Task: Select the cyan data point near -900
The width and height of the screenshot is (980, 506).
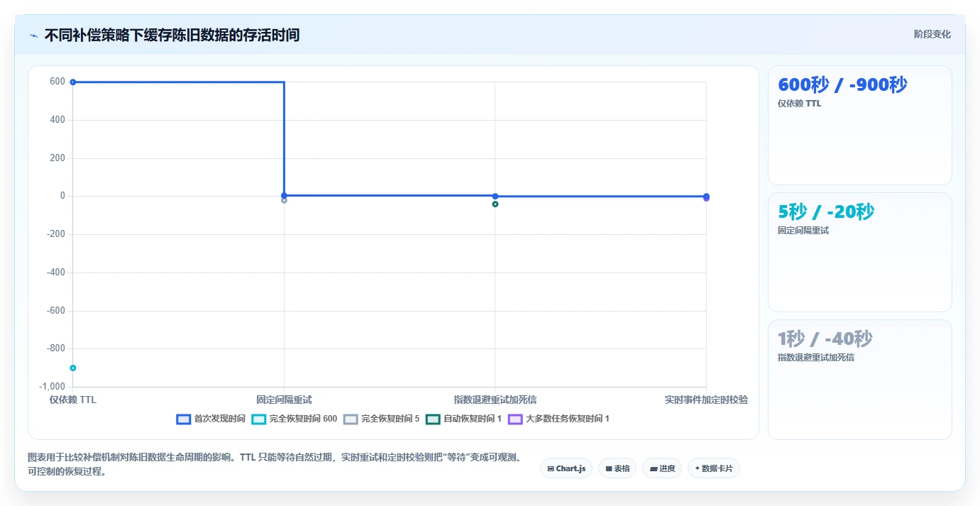Action: point(73,368)
